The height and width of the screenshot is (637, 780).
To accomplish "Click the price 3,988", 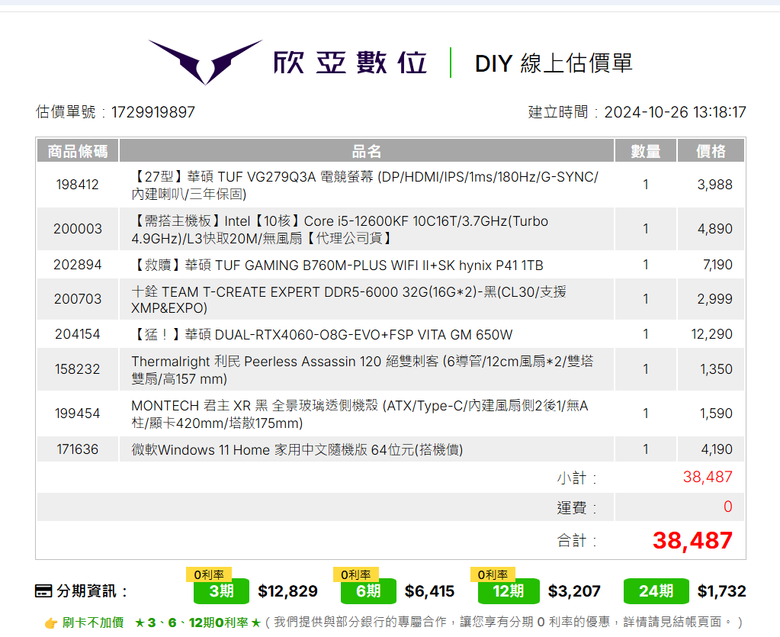I will [x=714, y=184].
